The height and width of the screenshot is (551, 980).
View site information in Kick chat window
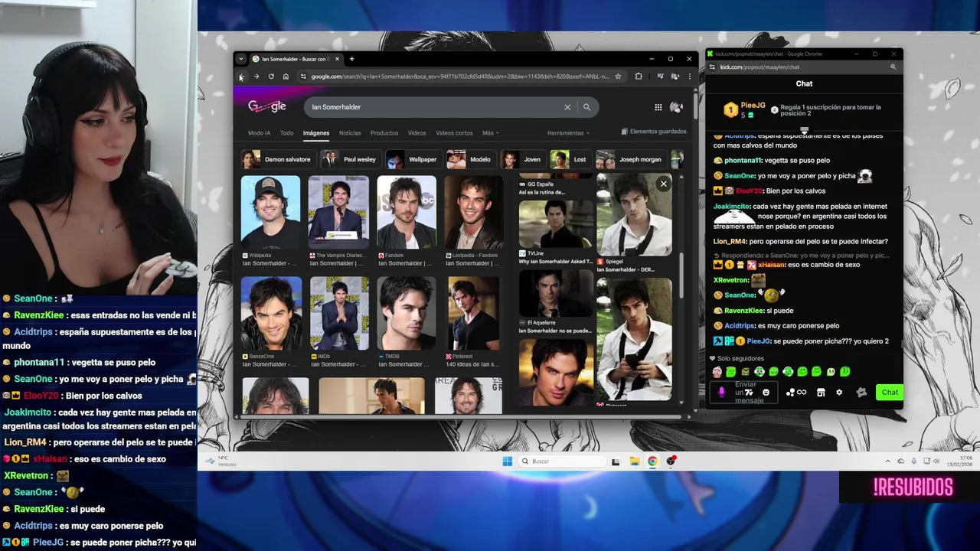coord(712,67)
